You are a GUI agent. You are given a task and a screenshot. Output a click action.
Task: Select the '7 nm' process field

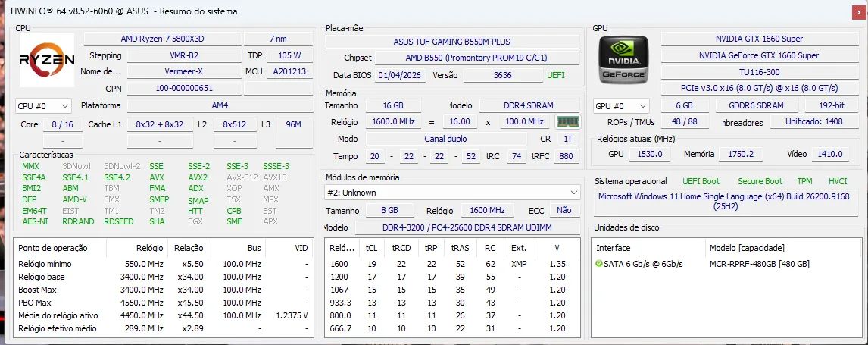[278, 39]
